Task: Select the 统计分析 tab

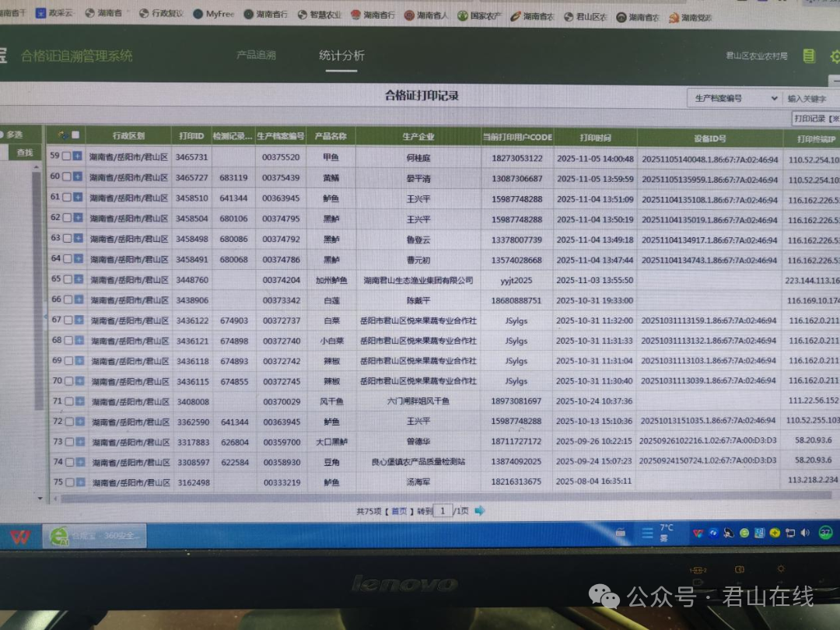Action: point(341,55)
